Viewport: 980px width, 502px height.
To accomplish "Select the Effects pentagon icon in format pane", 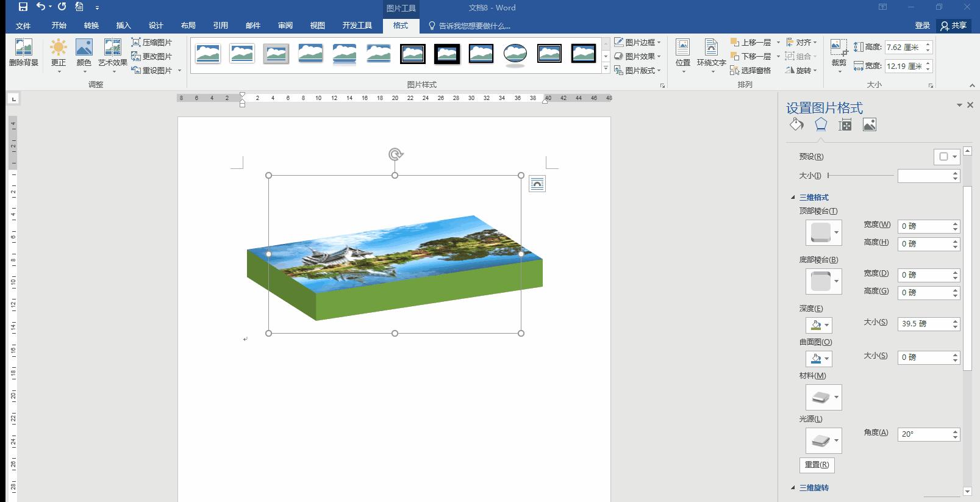I will click(821, 124).
